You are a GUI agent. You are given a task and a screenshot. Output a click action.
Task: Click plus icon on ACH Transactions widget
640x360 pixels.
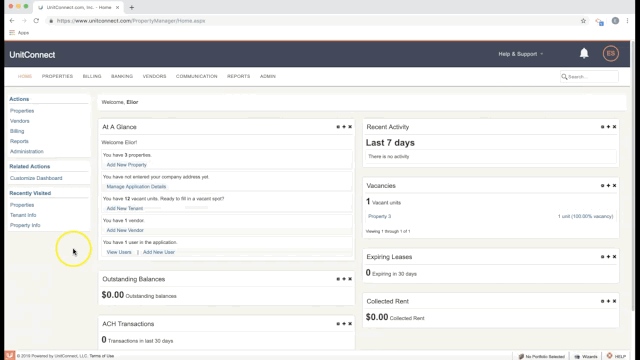coord(344,324)
